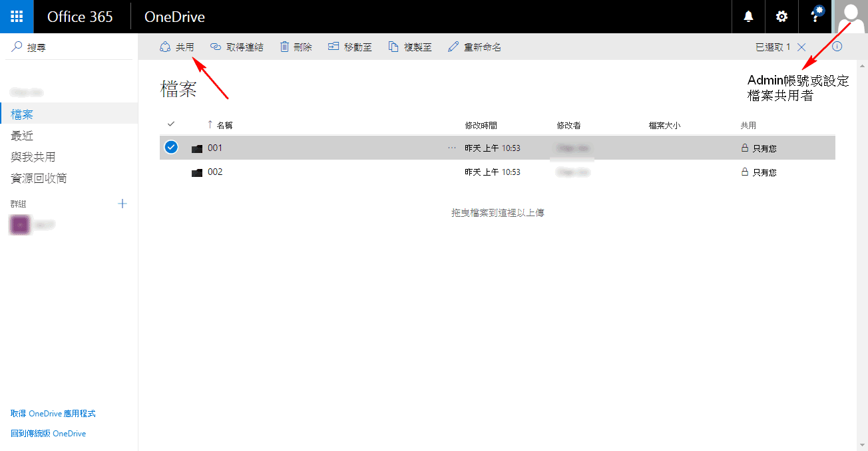Open the 002 folder name
The width and height of the screenshot is (868, 451).
tap(215, 172)
